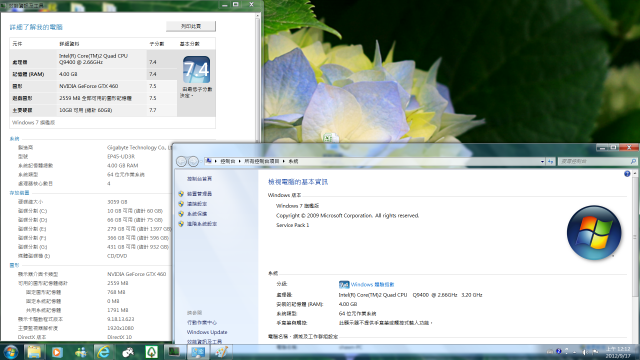
Task: Open the Control Panel Home link
Action: pos(200,179)
